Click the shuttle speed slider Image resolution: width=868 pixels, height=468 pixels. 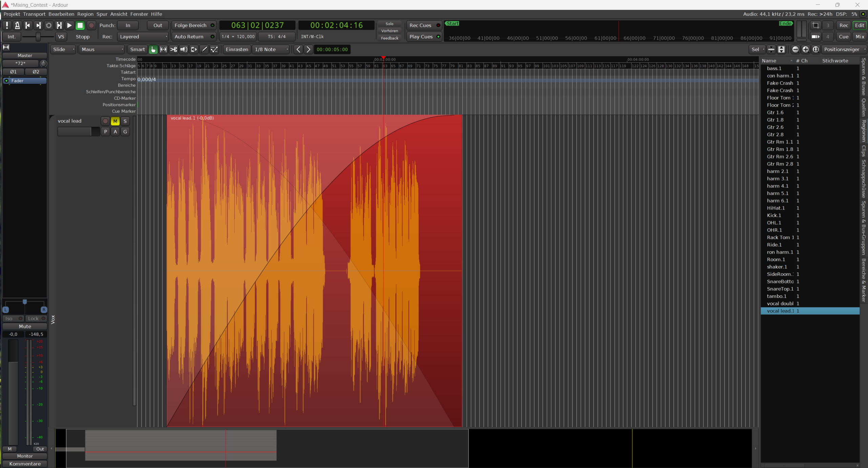[38, 37]
